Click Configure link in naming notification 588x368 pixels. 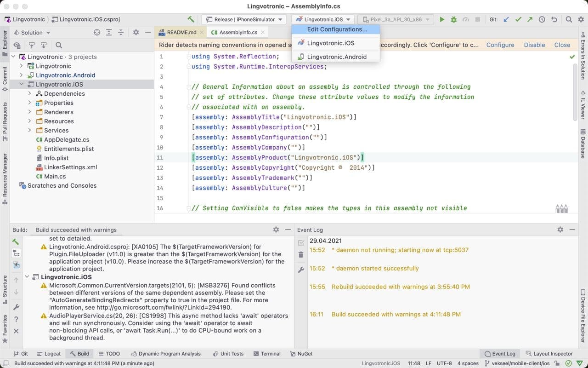[x=500, y=45]
